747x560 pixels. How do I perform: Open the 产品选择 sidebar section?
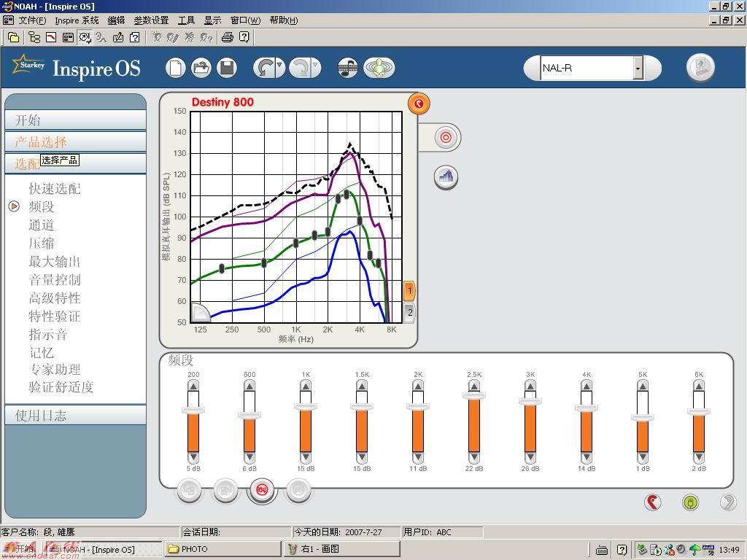point(75,142)
